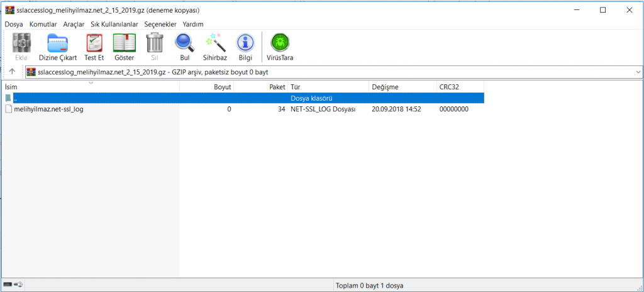Run Test Et archive test

94,47
